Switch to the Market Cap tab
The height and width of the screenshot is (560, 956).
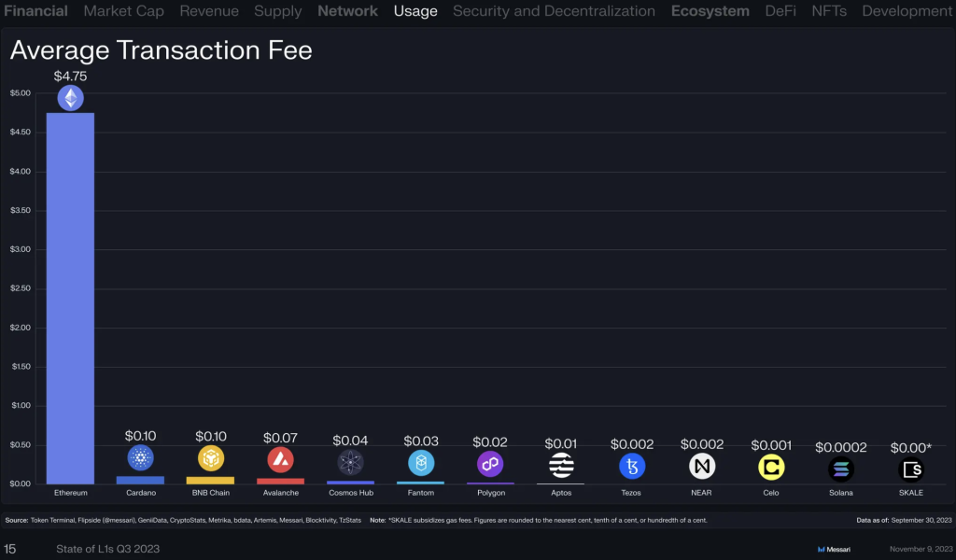124,11
